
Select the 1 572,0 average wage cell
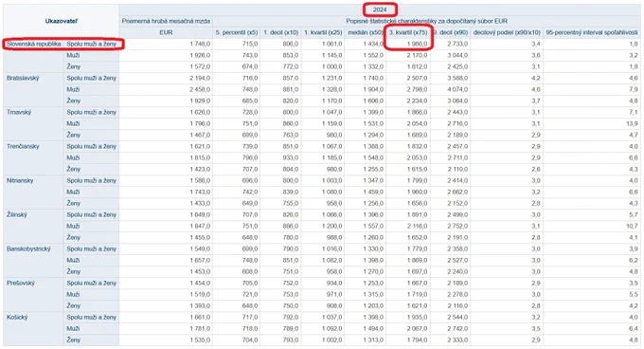point(200,66)
